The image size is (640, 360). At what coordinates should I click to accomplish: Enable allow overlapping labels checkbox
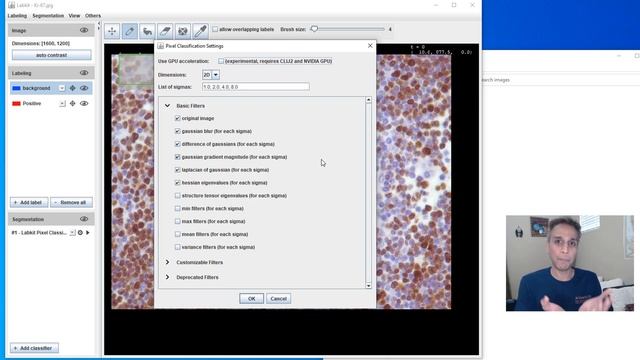[x=215, y=29]
